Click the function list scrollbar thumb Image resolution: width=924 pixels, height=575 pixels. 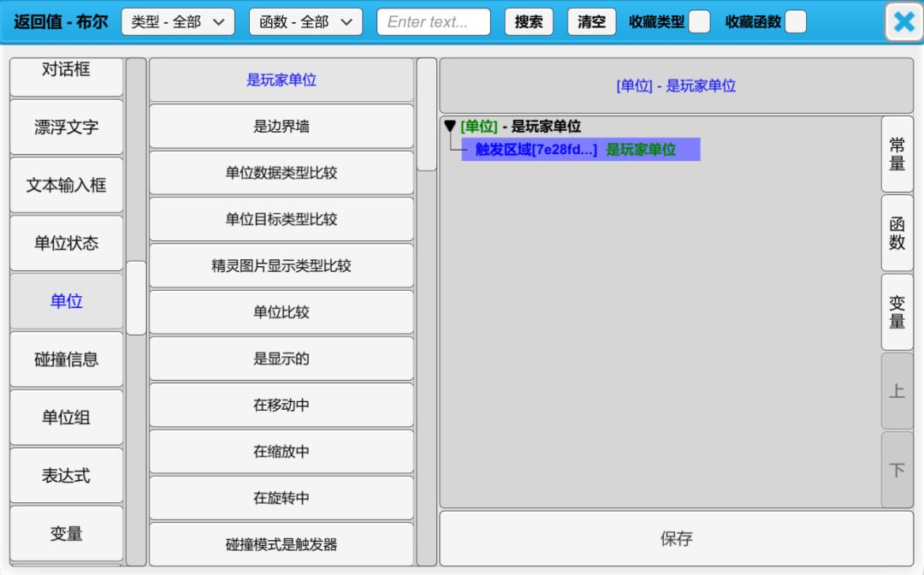[x=426, y=116]
